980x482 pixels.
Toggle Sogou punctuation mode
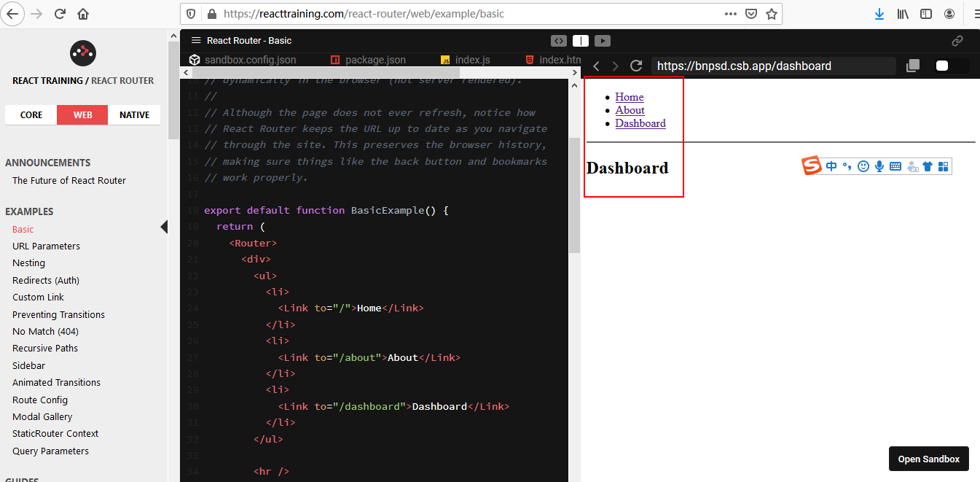coord(847,166)
